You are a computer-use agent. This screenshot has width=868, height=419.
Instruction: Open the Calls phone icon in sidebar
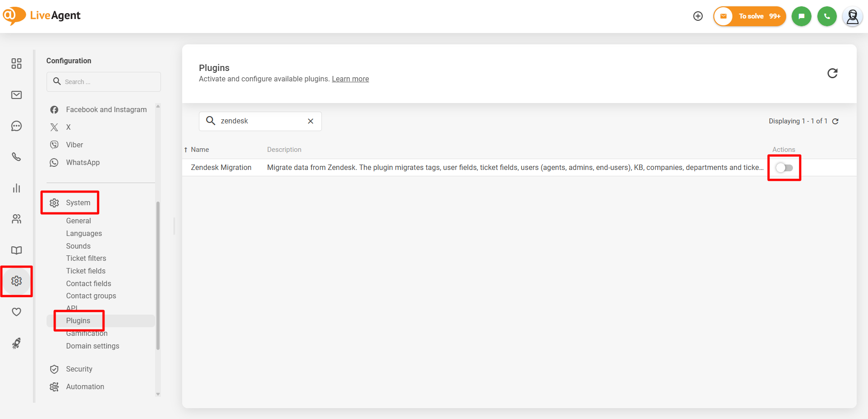(x=17, y=157)
